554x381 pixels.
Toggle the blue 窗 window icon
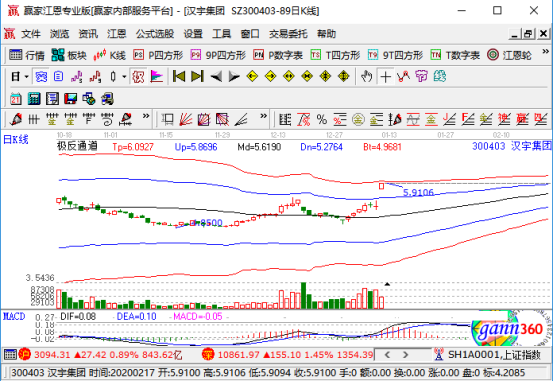point(41,76)
